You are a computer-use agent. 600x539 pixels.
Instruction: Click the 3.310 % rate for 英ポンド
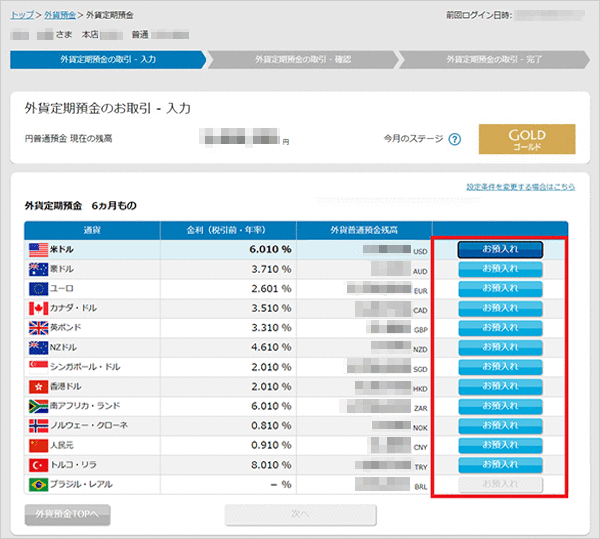pyautogui.click(x=271, y=328)
